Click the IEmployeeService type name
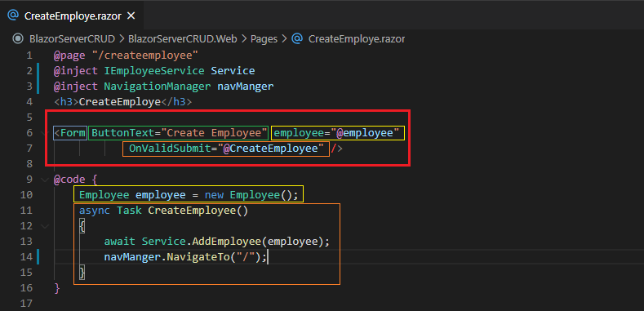Screen dimensions: 644x311 pyautogui.click(x=154, y=71)
